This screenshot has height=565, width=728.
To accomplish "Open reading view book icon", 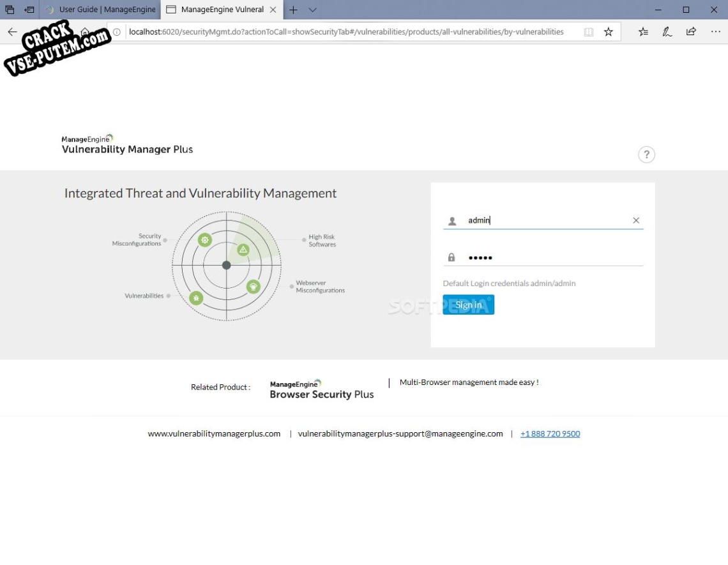I will pyautogui.click(x=588, y=31).
